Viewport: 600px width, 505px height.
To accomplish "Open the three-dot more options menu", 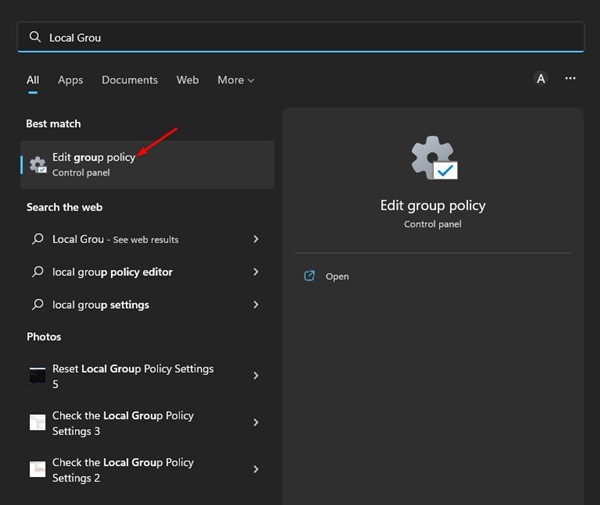I will pos(570,79).
